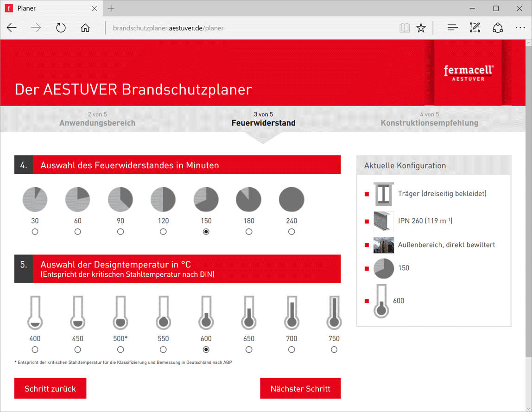Select the 400 °C radio button

pos(35,349)
